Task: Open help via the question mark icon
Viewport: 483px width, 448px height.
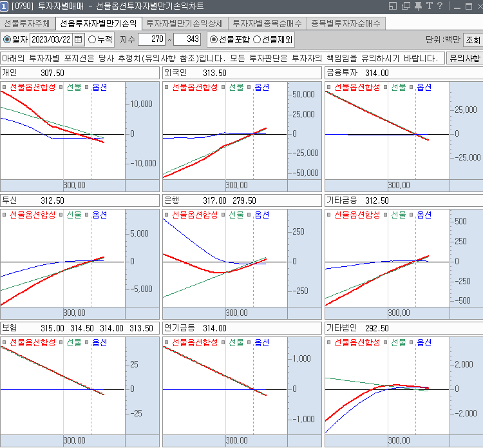Action: coord(439,6)
